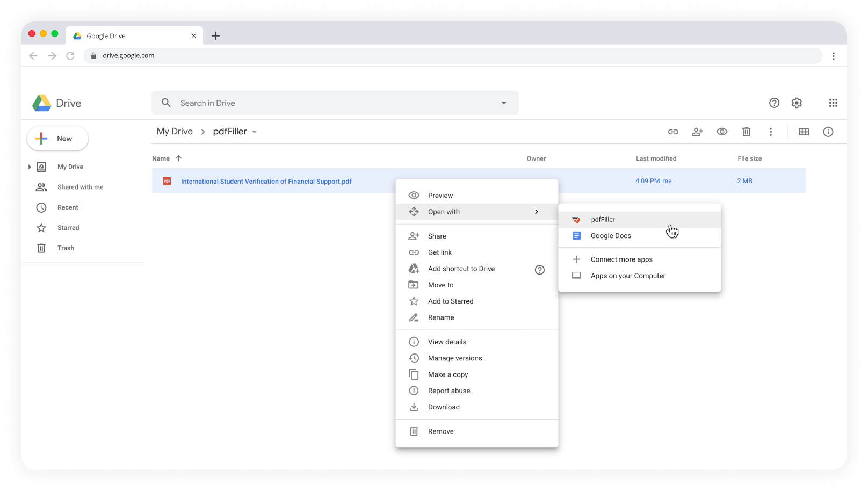Image resolution: width=868 pixels, height=491 pixels.
Task: Share the file via the add-people icon
Action: (697, 132)
